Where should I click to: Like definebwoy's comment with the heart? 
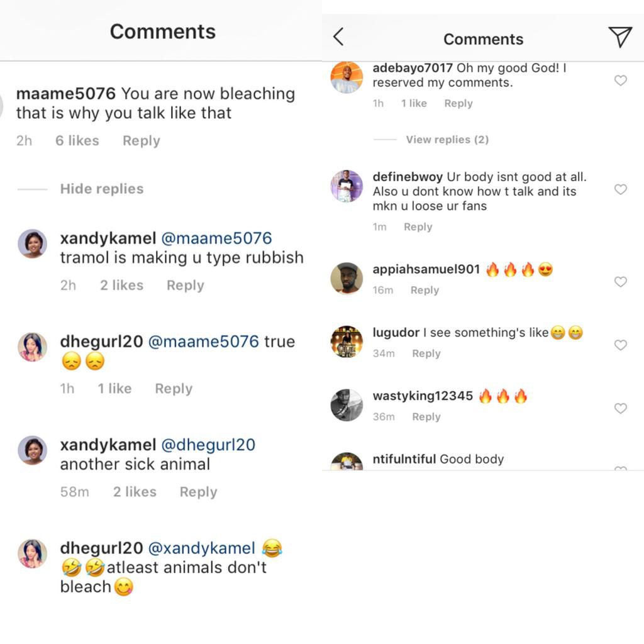[620, 189]
